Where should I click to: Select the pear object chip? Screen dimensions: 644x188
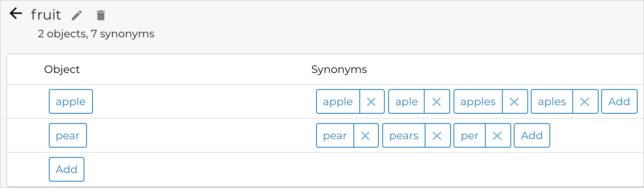pyautogui.click(x=68, y=136)
